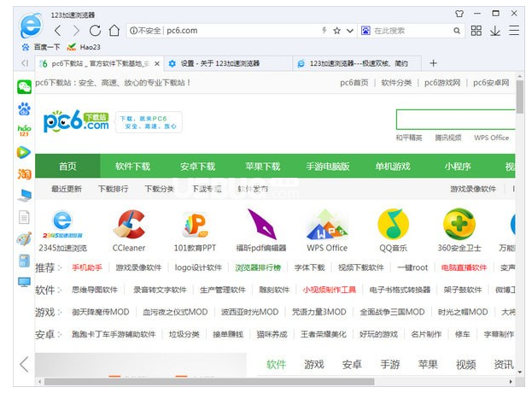This screenshot has width=532, height=393.
Task: Open 手游电脑版 in green navigation bar
Action: (328, 167)
